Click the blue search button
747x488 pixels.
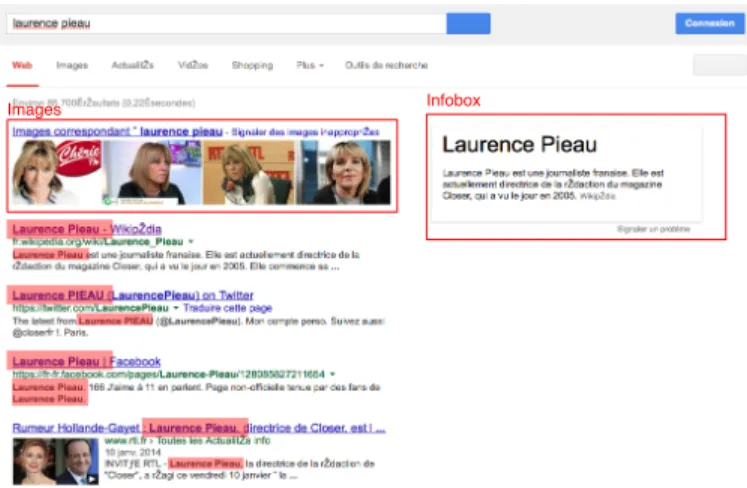468,23
